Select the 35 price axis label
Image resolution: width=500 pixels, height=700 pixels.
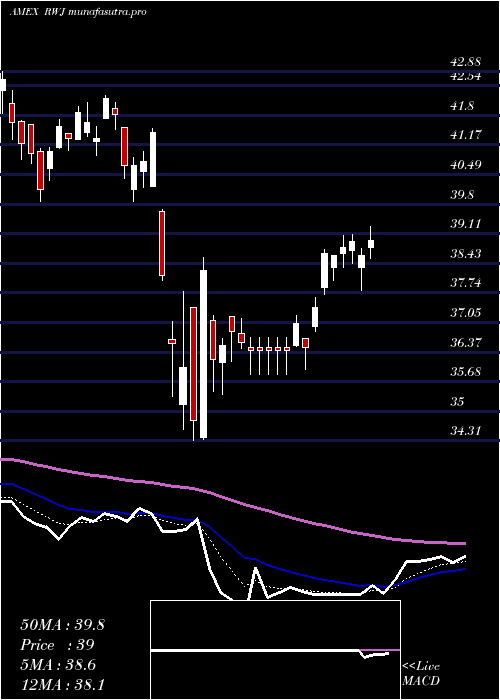(458, 402)
